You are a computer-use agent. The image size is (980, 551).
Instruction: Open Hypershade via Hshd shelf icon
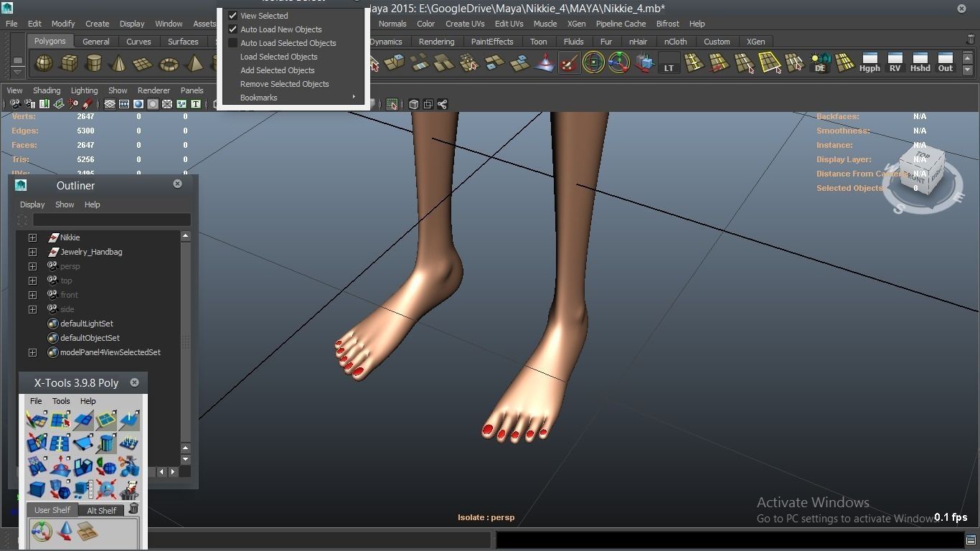coord(920,63)
